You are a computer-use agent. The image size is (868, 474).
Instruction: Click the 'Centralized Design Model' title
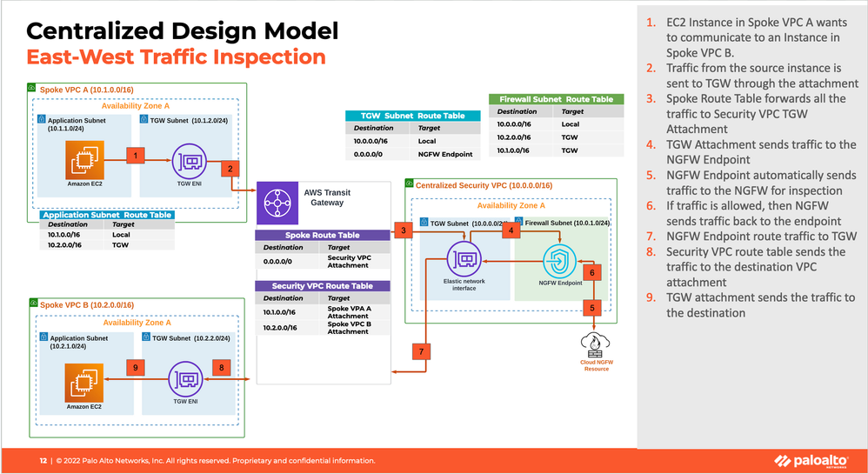pos(182,31)
